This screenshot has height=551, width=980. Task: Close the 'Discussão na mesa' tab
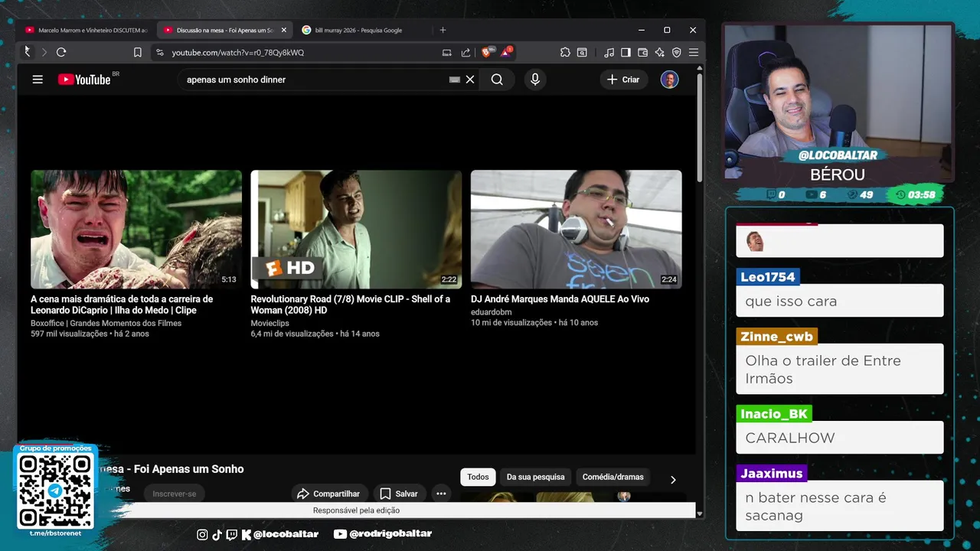pyautogui.click(x=283, y=30)
